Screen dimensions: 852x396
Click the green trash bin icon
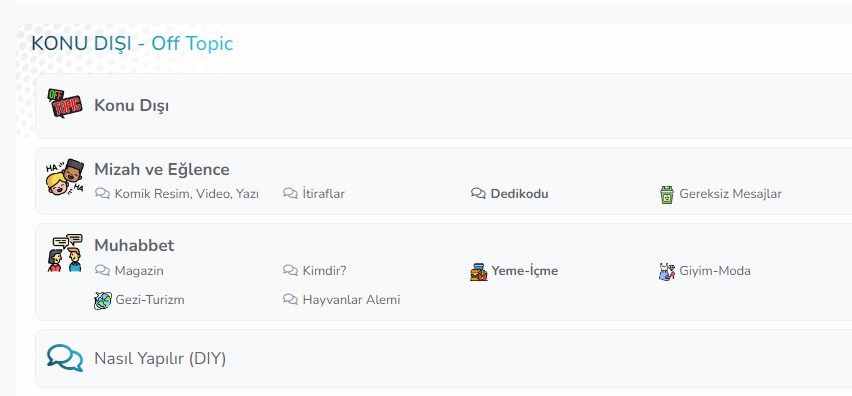pos(667,194)
